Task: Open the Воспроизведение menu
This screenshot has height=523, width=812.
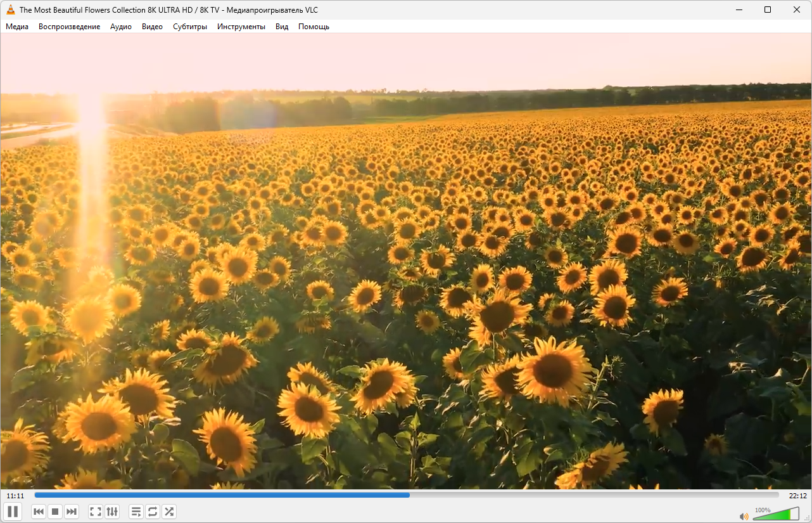Action: [69, 27]
